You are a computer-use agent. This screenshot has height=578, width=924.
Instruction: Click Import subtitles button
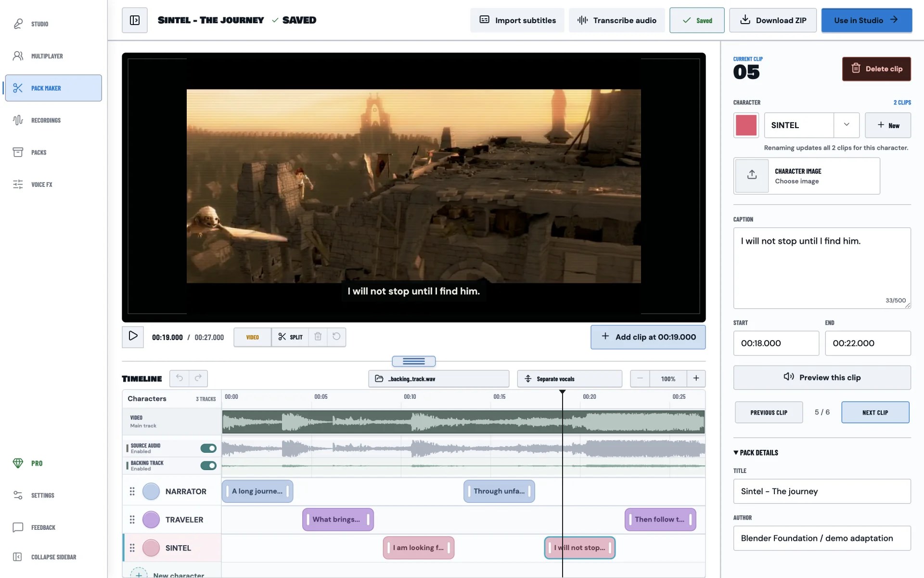[517, 20]
